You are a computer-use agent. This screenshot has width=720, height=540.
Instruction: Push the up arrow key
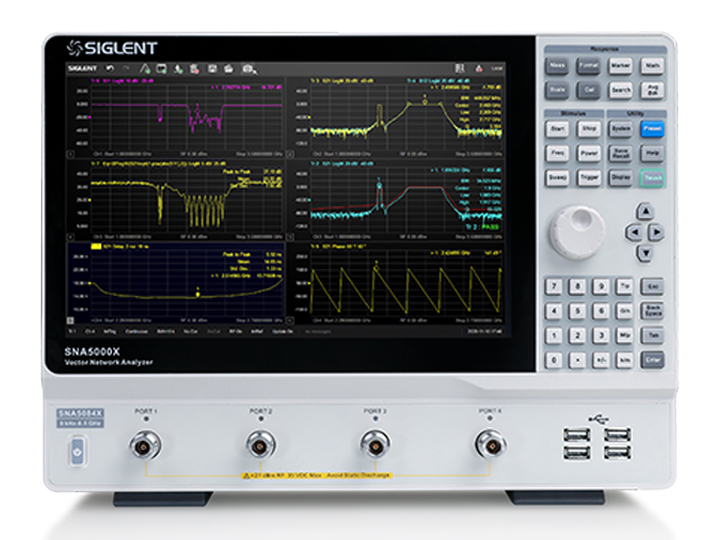[x=645, y=212]
